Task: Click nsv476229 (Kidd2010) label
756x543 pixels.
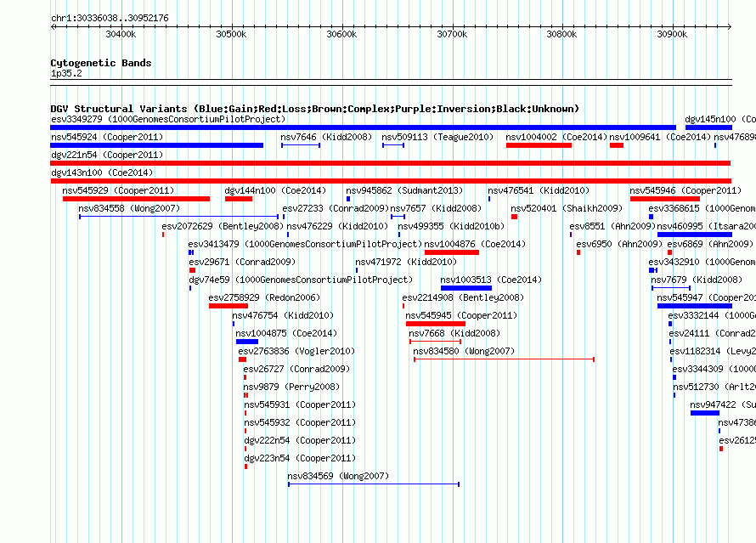Action: pos(337,226)
